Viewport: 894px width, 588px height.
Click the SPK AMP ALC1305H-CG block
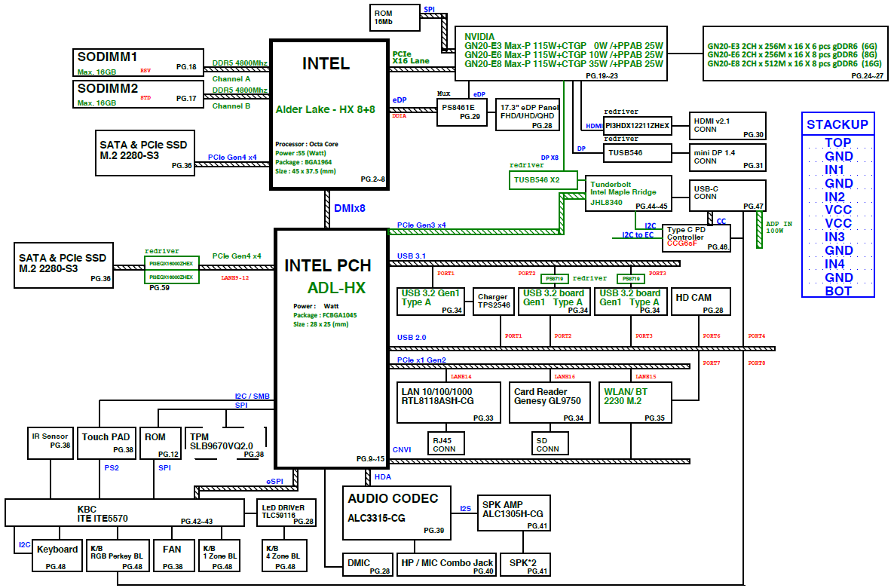pyautogui.click(x=513, y=513)
